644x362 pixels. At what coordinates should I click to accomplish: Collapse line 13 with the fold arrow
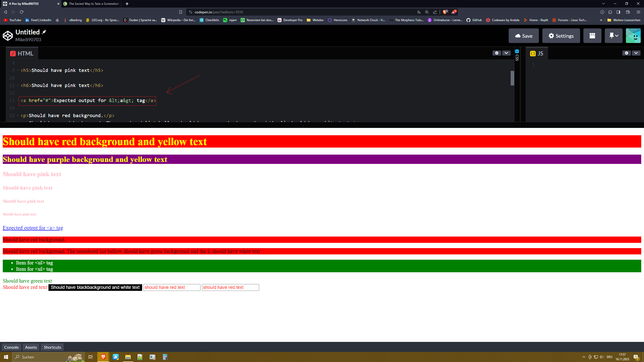click(18, 101)
